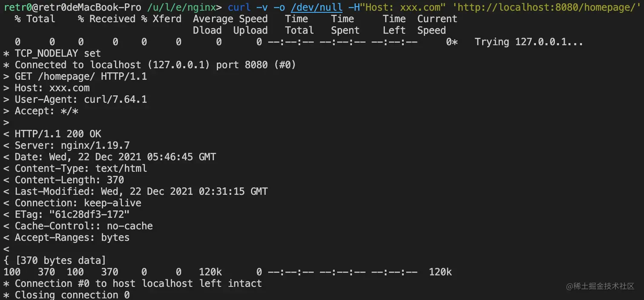Viewport: 644px width, 300px height.
Task: Click the ETag "61c28df3-172" value
Action: (x=89, y=214)
